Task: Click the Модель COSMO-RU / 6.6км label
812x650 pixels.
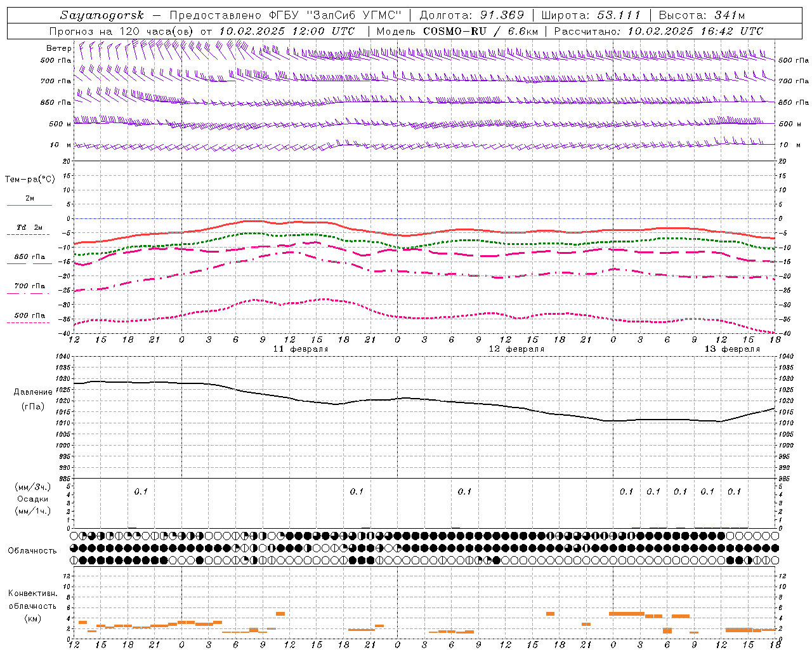Action: (x=457, y=31)
